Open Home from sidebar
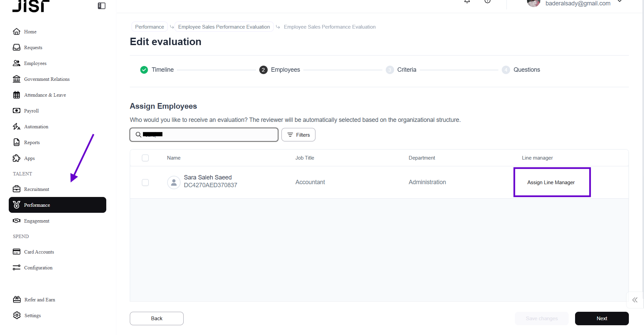 (x=30, y=32)
